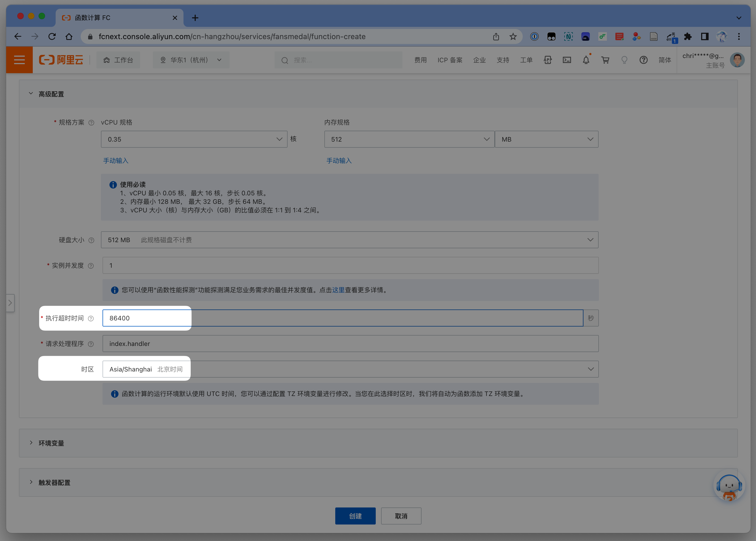Open the 时区 Asia/Shanghai dropdown

pyautogui.click(x=350, y=369)
